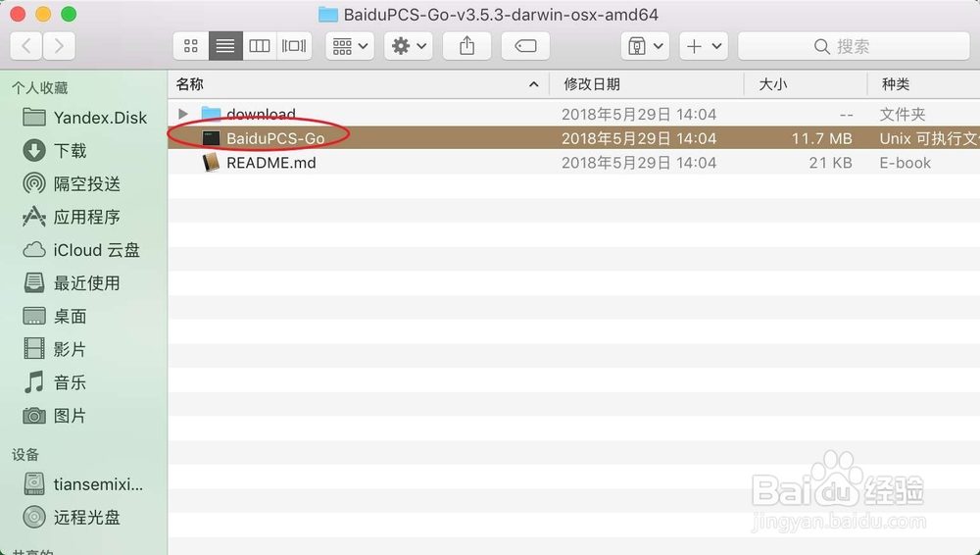Click the title bar folder proxy icon

pos(328,15)
